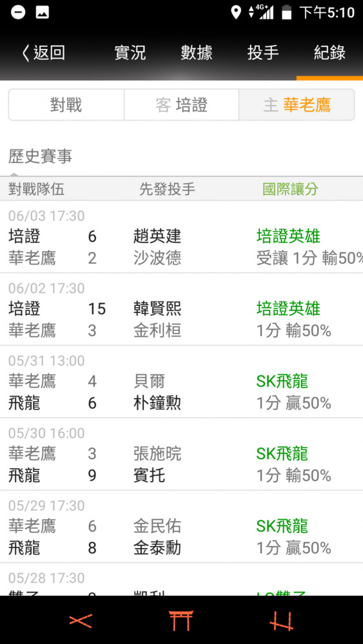Select the 客 培證 segment

(181, 105)
